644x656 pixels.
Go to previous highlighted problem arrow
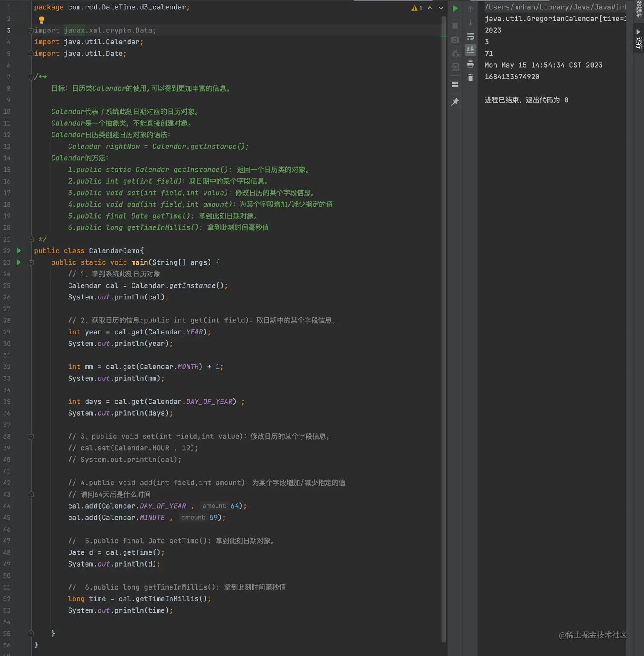pyautogui.click(x=430, y=8)
